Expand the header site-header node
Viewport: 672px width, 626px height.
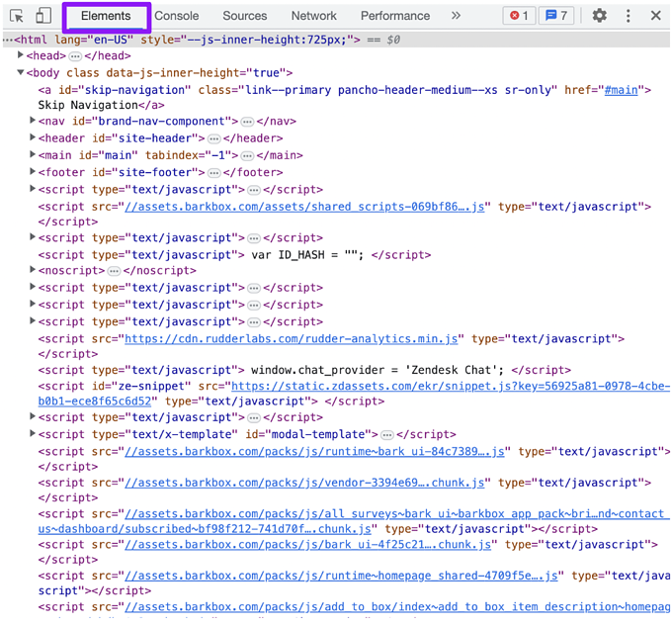coord(33,138)
